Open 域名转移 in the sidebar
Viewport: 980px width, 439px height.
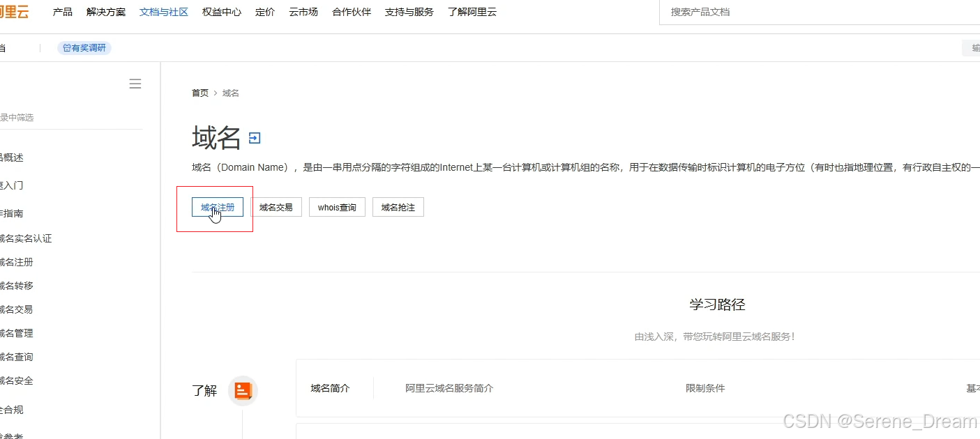[x=17, y=286]
